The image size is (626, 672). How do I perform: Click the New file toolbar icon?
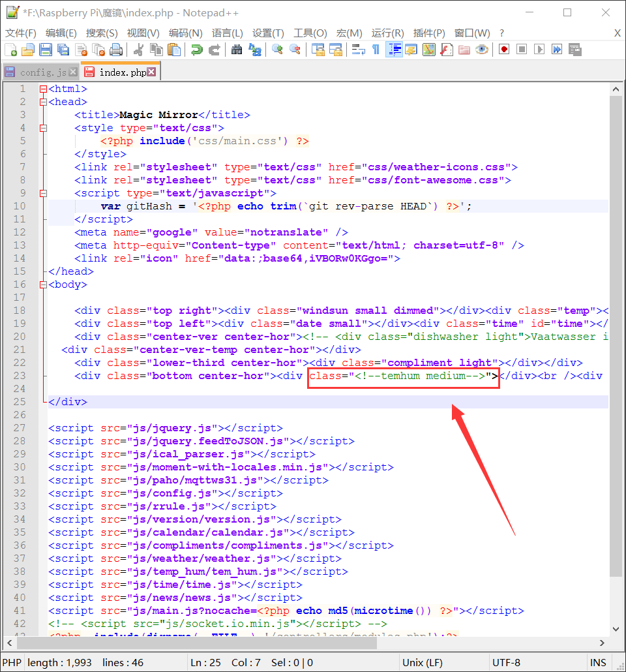(11, 50)
